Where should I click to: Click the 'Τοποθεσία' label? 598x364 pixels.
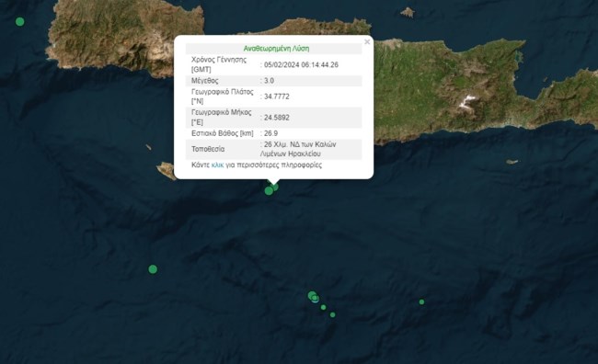click(x=208, y=149)
